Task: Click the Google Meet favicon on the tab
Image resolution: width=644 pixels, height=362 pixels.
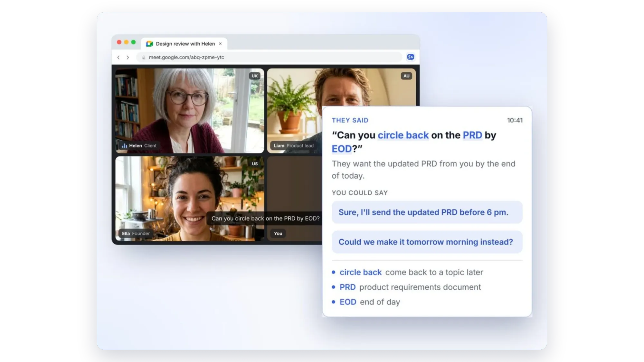Action: (x=149, y=44)
